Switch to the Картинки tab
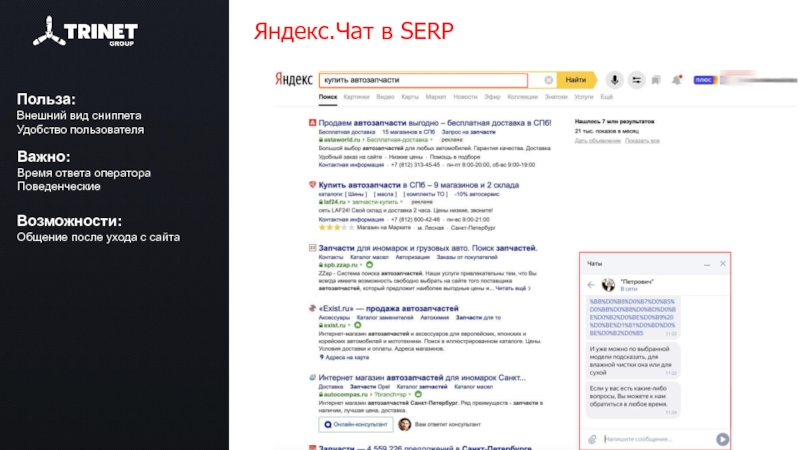 tap(356, 97)
